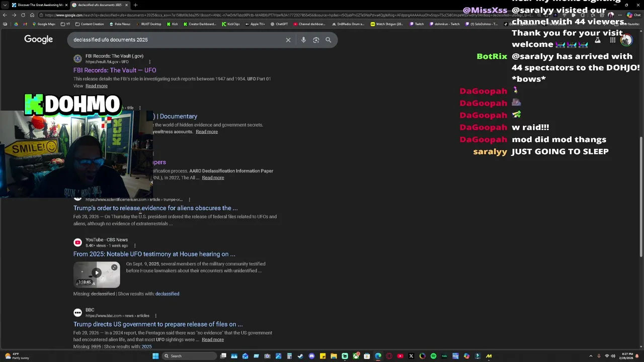Clear the Google search box text
Viewport: 644px width, 362px height.
point(288,40)
